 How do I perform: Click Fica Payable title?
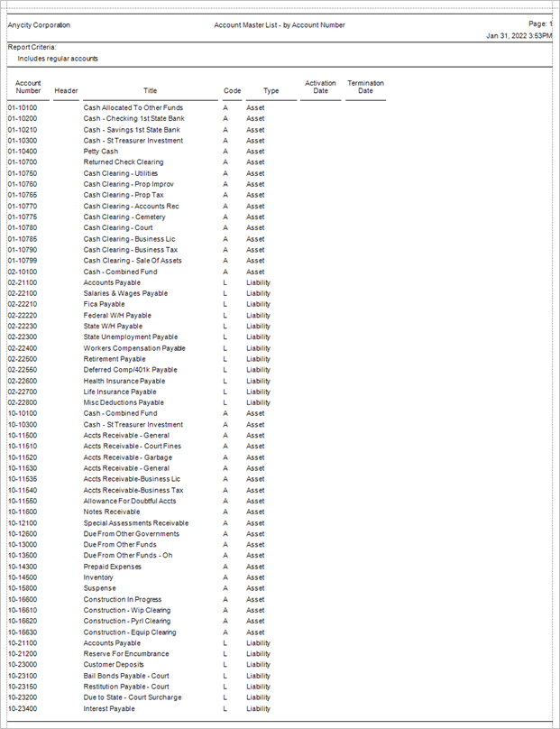coord(104,304)
